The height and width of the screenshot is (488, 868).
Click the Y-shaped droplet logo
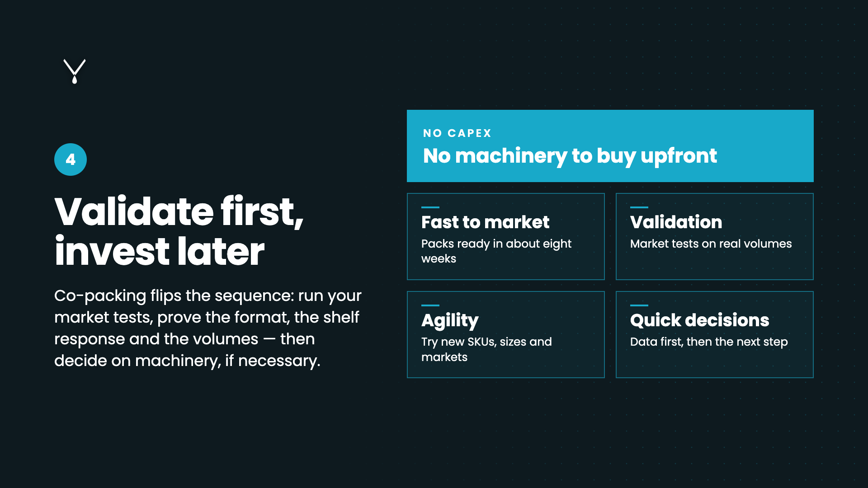75,71
